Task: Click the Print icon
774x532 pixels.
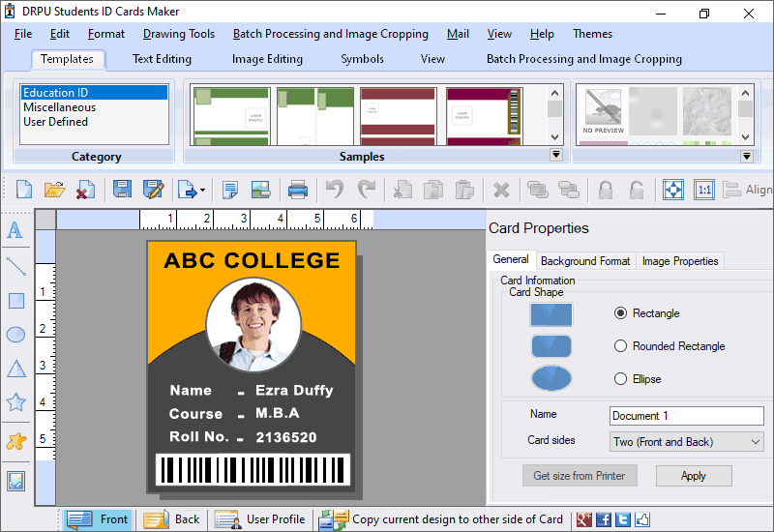Action: (298, 190)
